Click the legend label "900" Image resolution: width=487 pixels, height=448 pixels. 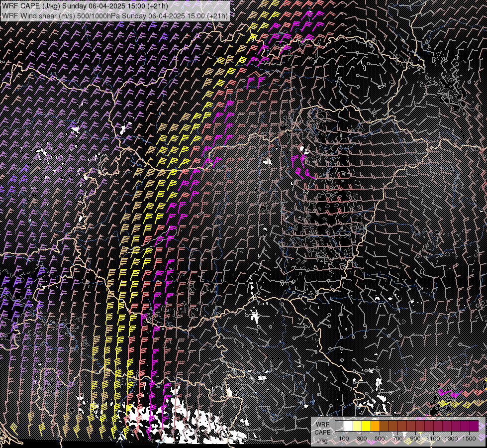point(415,439)
